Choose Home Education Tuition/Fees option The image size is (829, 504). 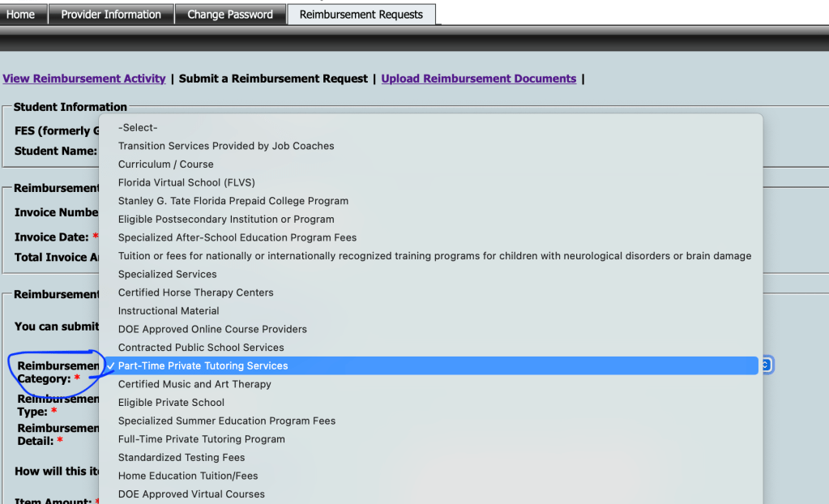pyautogui.click(x=188, y=476)
